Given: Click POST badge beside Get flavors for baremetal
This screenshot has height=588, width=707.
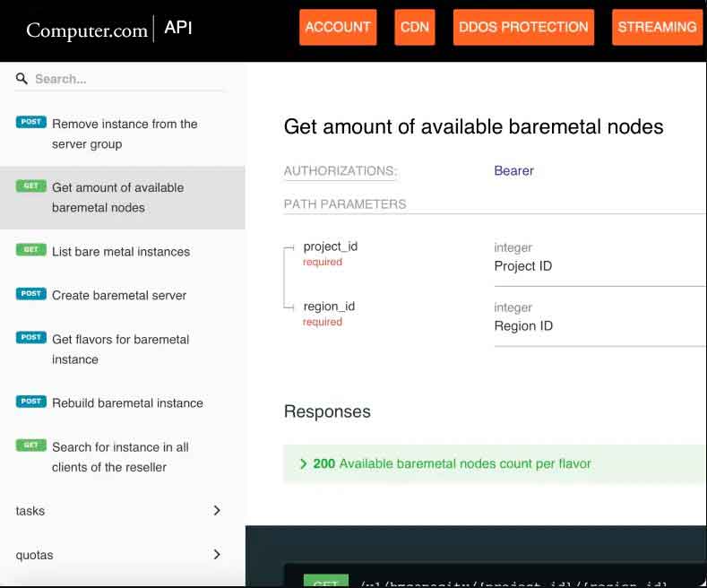Looking at the screenshot, I should (x=30, y=338).
